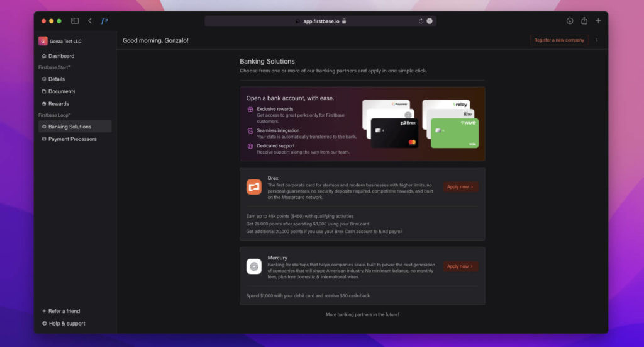
Task: Click Apply now for Mercury
Action: [460, 266]
